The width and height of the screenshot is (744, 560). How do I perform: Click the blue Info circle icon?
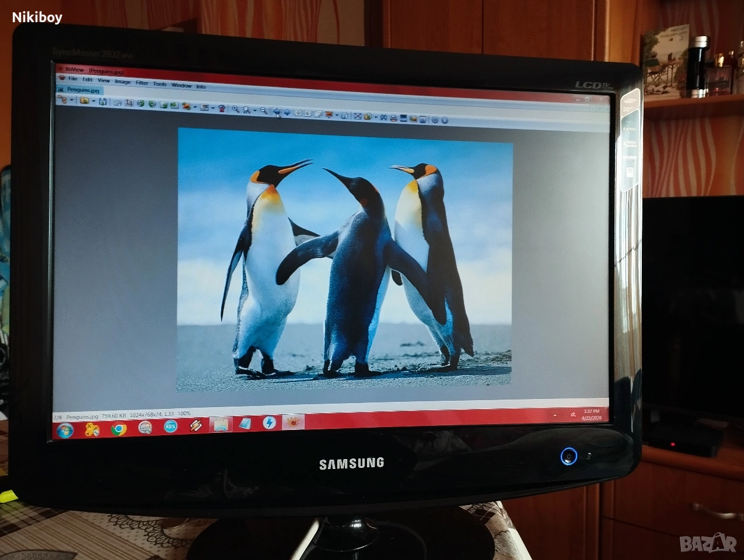click(445, 120)
